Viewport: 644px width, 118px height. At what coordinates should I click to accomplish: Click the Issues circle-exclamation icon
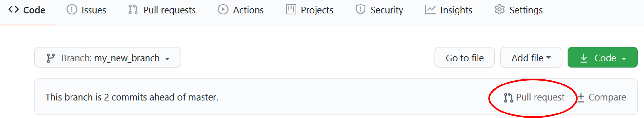point(71,10)
